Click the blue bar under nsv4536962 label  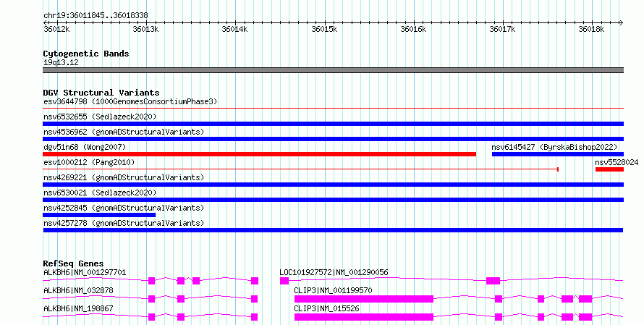tap(333, 139)
